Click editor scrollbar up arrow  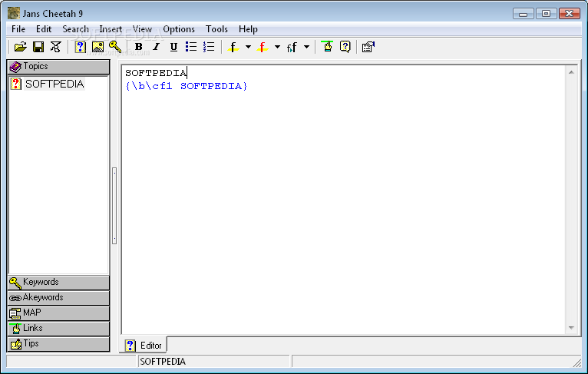point(571,72)
